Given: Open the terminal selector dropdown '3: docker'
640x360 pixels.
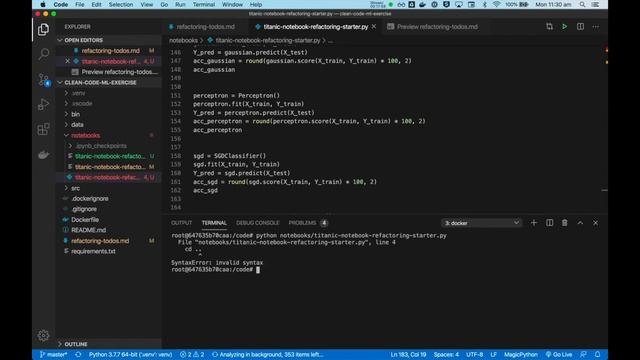Looking at the screenshot, I should pos(481,223).
